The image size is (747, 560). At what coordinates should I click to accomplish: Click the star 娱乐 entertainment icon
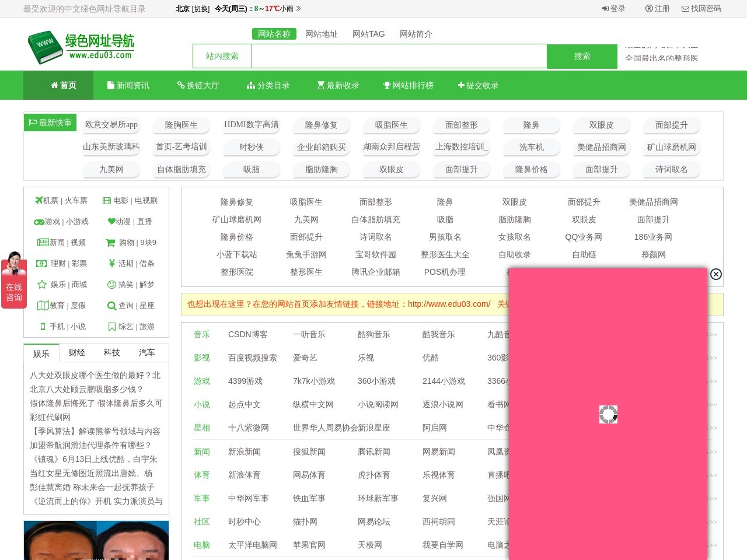[x=41, y=285]
